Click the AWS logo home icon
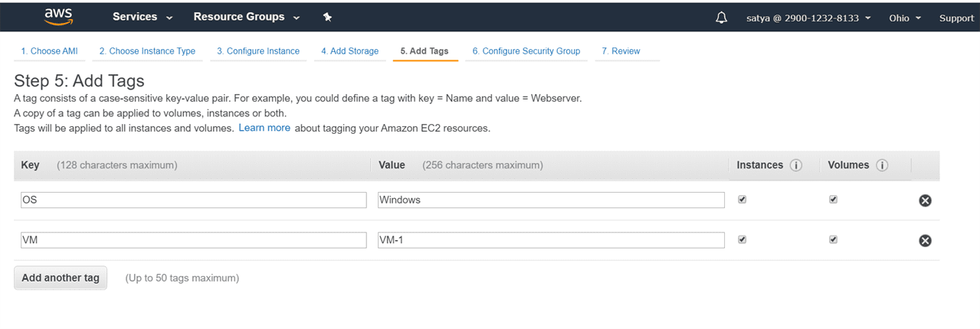Viewport: 980px width, 329px height. [58, 17]
